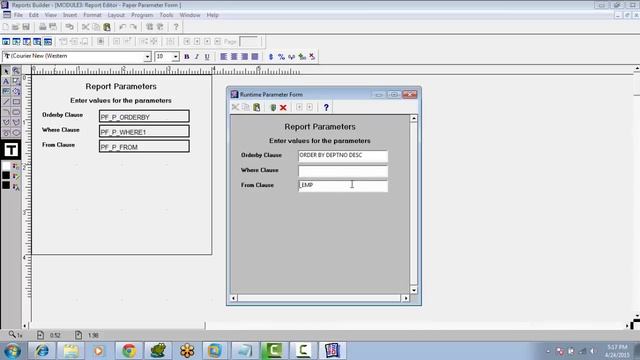Open the Window menu
This screenshot has height=360, width=640.
[x=190, y=15]
